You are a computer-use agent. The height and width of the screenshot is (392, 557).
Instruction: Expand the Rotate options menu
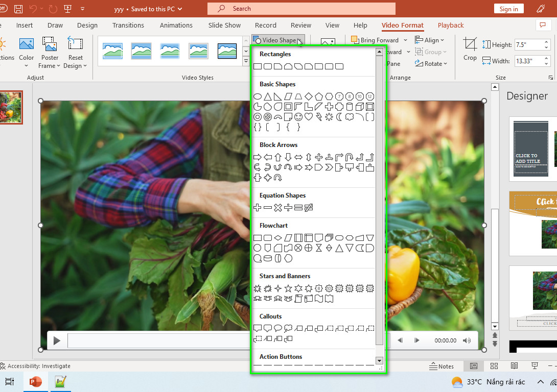click(x=431, y=63)
